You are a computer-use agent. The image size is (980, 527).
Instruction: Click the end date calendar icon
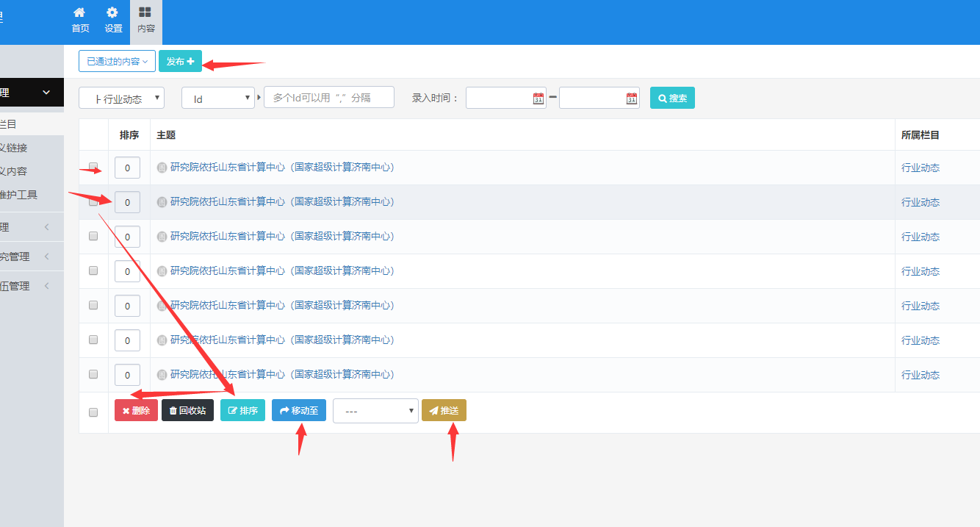(x=632, y=98)
